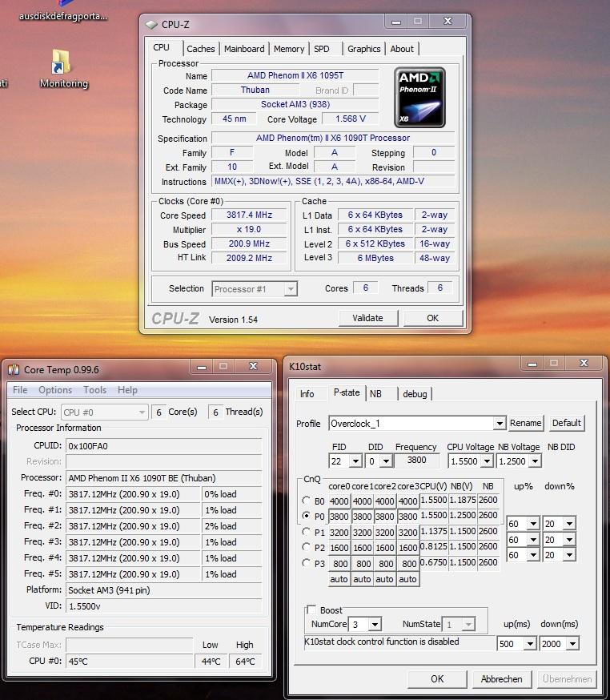Open the Options menu in Core Temp

[x=55, y=390]
